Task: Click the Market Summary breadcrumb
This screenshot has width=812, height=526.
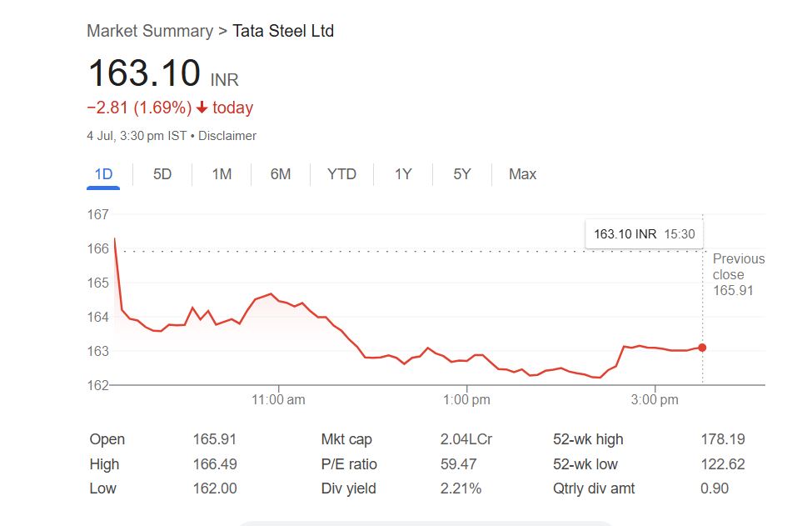Action: (x=150, y=32)
